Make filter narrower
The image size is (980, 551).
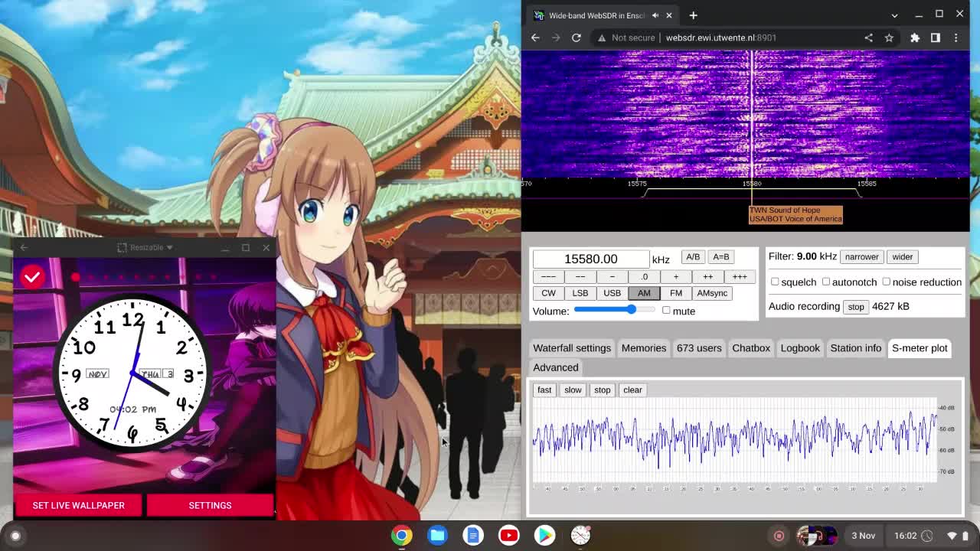[x=861, y=257]
